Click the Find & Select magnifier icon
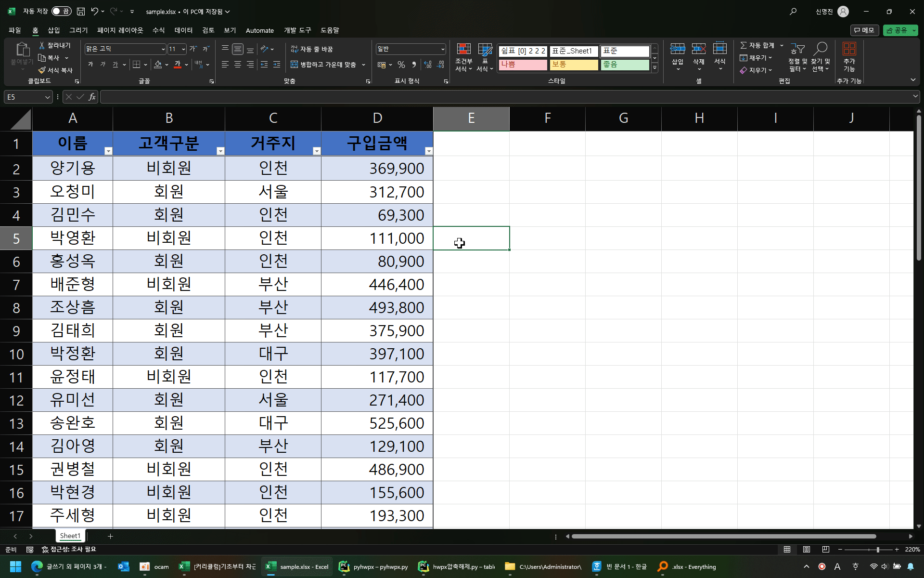The image size is (924, 578). pos(820,49)
